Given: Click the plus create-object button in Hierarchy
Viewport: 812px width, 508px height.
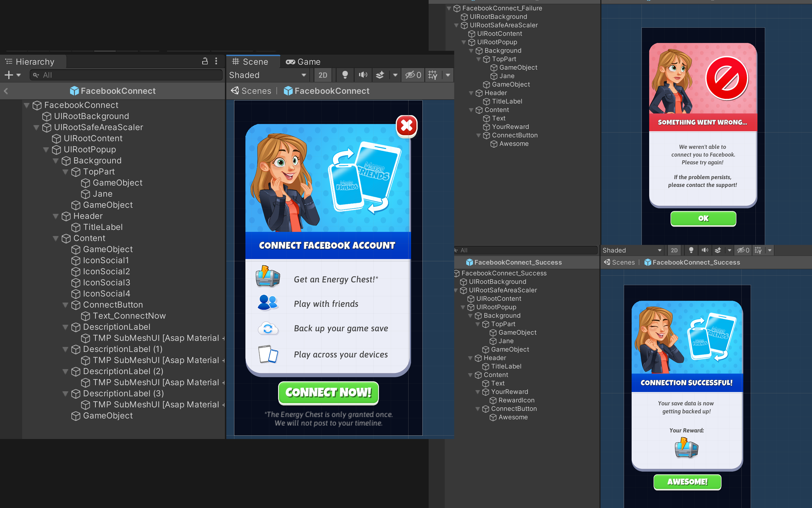Looking at the screenshot, I should 9,75.
